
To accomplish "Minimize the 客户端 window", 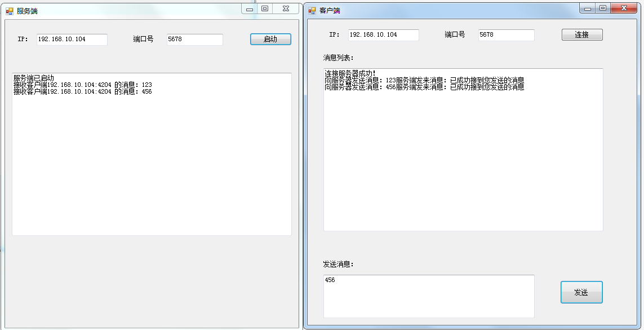I will point(588,8).
